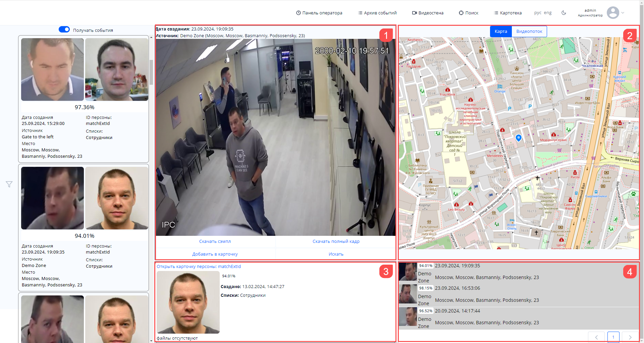This screenshot has height=343, width=644.
Task: Toggle the 'Получать события' switch
Action: pyautogui.click(x=64, y=29)
